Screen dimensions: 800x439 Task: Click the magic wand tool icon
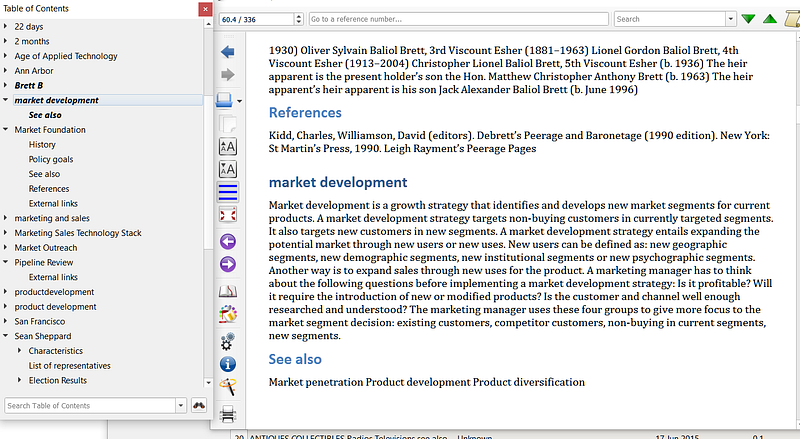coord(228,387)
